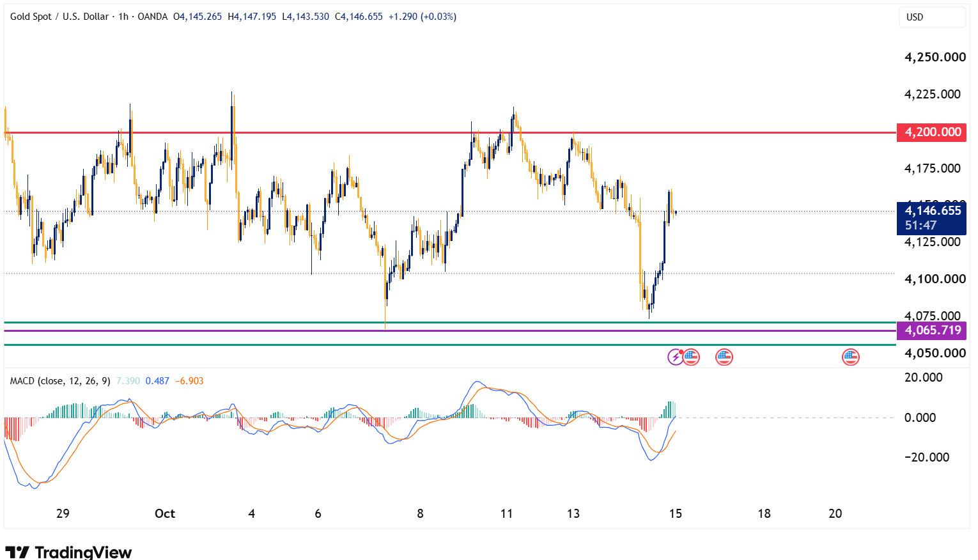The image size is (978, 560).
Task: Click the Oct label on the time axis
Action: [165, 514]
